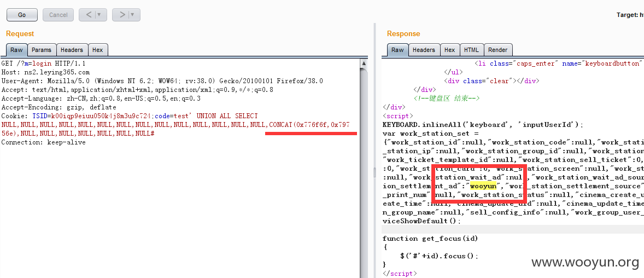Select the Request Raw tab
Screen dimensions: 644x278
click(x=16, y=50)
